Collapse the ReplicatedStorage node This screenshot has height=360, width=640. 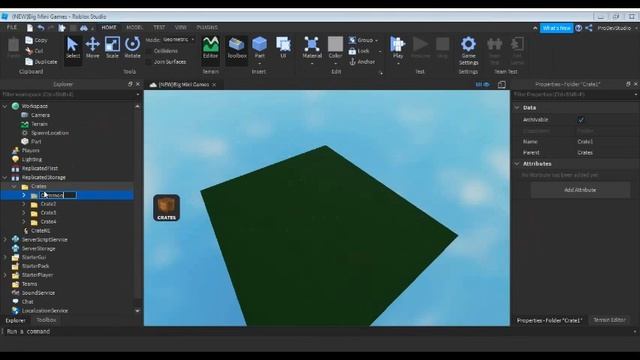5,178
